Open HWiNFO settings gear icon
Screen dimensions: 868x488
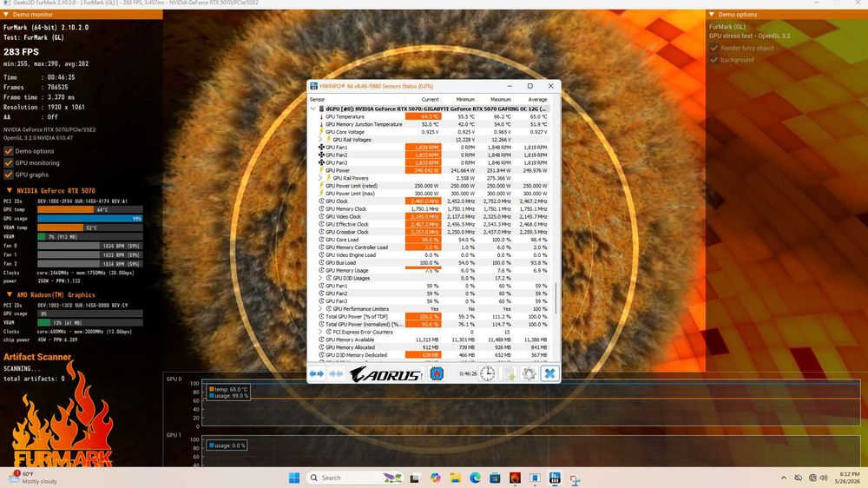point(529,374)
